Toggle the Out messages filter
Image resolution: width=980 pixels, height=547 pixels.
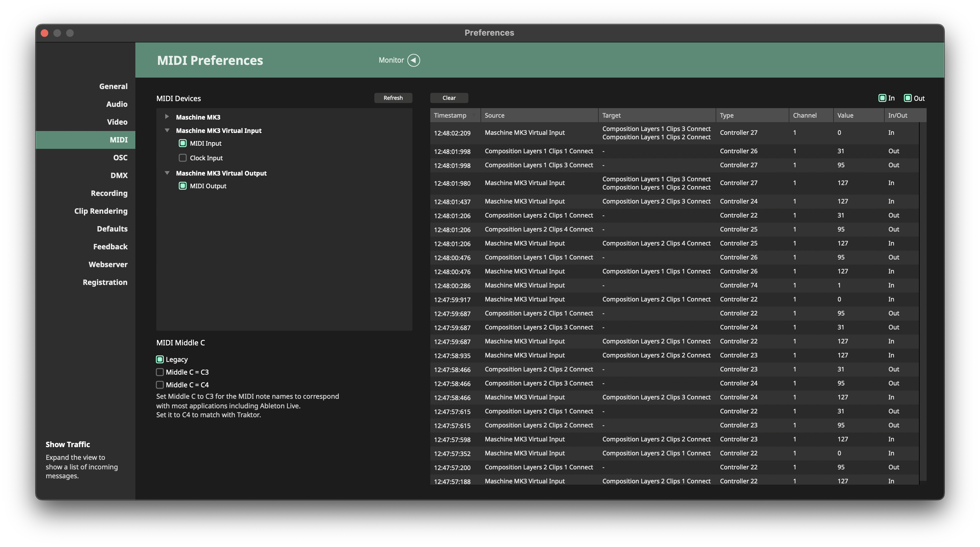click(x=907, y=98)
